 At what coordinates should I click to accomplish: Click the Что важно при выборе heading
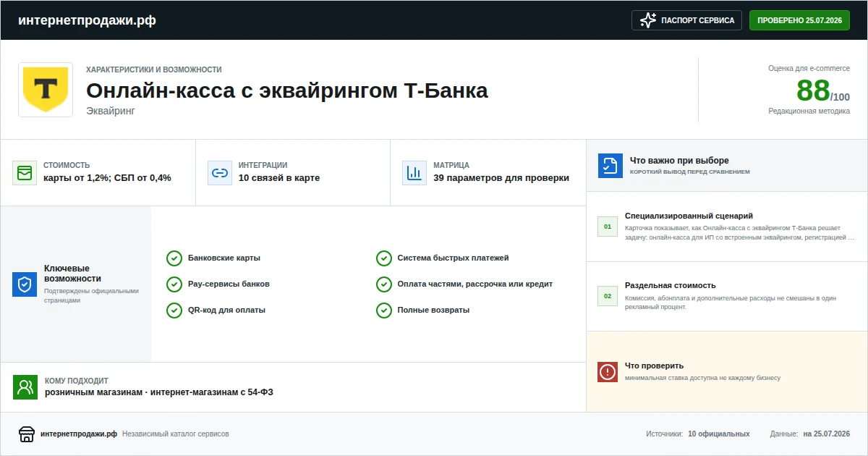(679, 161)
